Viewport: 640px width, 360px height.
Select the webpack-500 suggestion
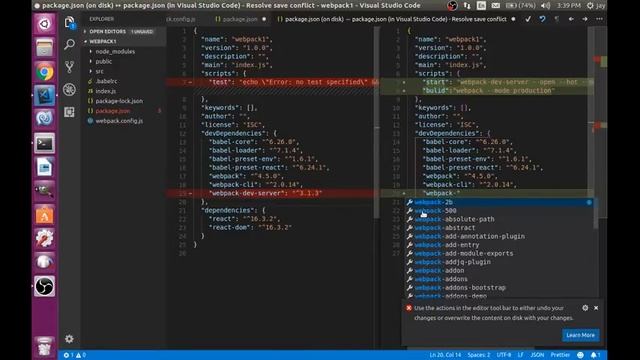[x=499, y=211]
